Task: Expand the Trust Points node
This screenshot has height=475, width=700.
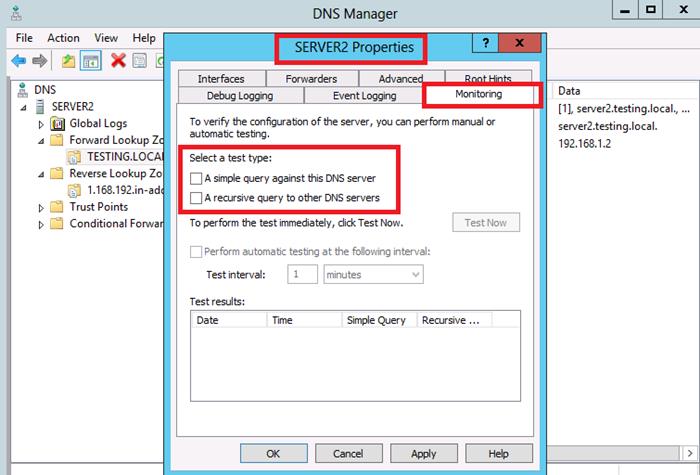Action: click(x=41, y=208)
